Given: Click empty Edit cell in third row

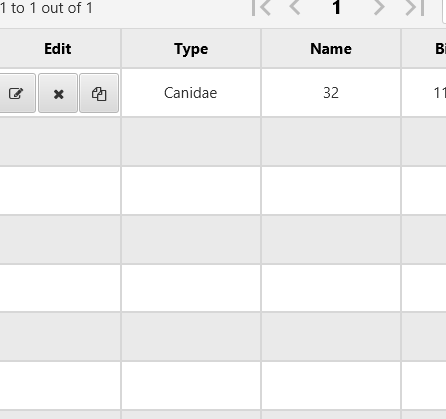Looking at the screenshot, I should 60,190.
